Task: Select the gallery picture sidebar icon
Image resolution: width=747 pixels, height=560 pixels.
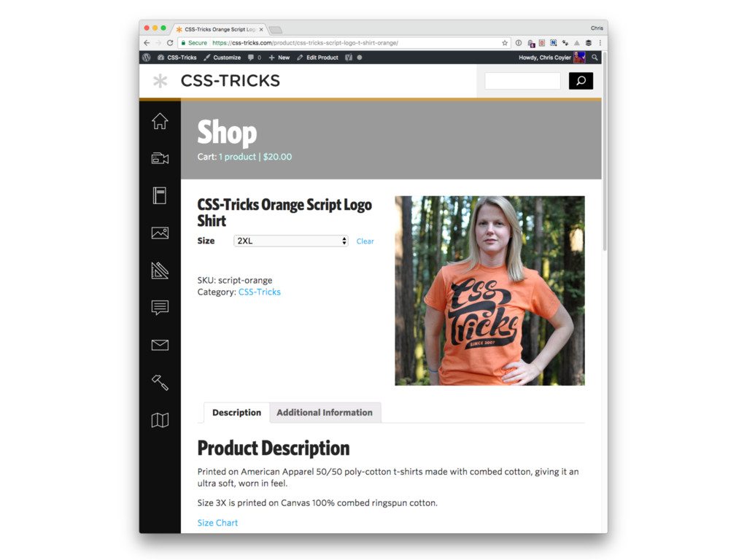Action: click(x=160, y=233)
